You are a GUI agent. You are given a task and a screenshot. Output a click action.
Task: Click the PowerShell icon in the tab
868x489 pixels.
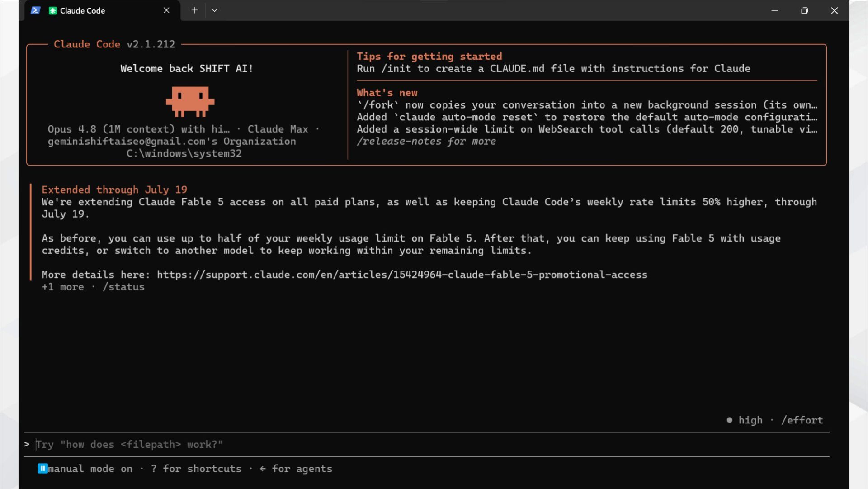[35, 10]
